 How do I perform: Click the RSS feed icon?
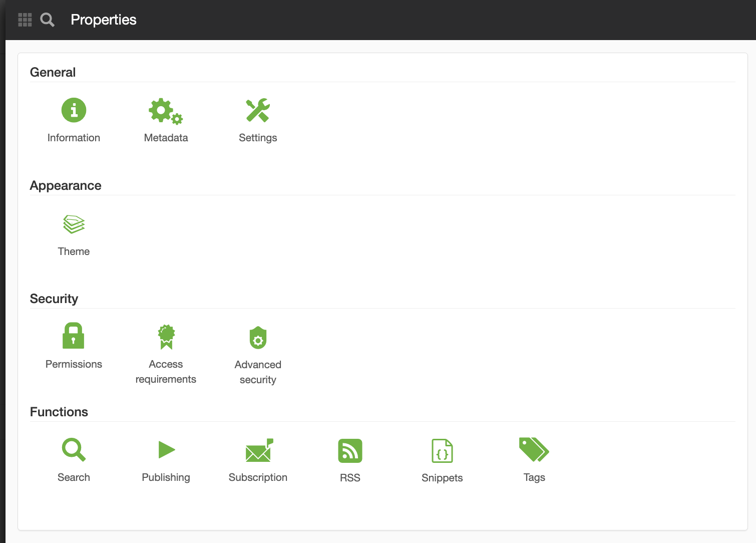click(350, 451)
